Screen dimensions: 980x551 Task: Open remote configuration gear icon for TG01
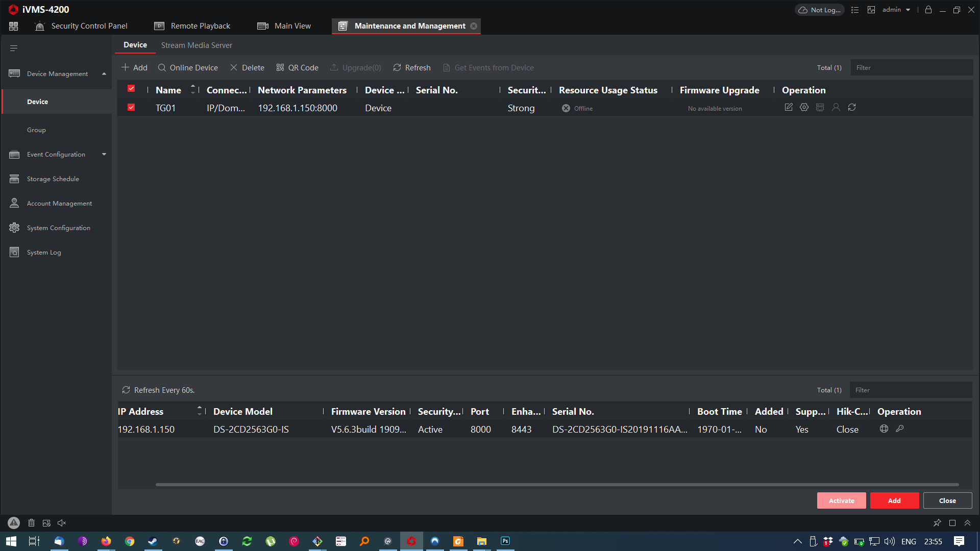[804, 107]
